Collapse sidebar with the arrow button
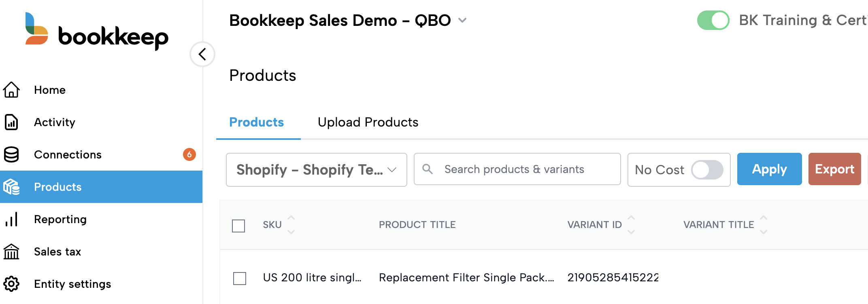Viewport: 868px width, 304px height. click(x=202, y=54)
